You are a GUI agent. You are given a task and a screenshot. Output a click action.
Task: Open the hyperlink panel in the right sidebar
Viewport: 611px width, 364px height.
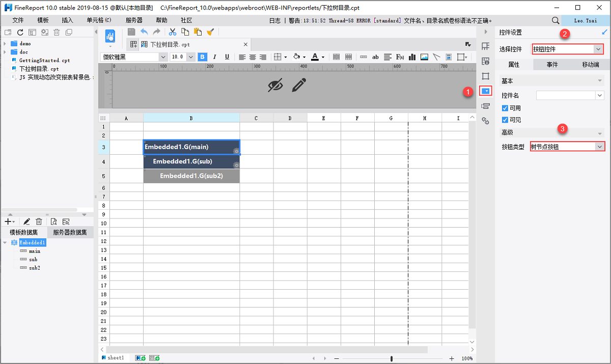[485, 121]
